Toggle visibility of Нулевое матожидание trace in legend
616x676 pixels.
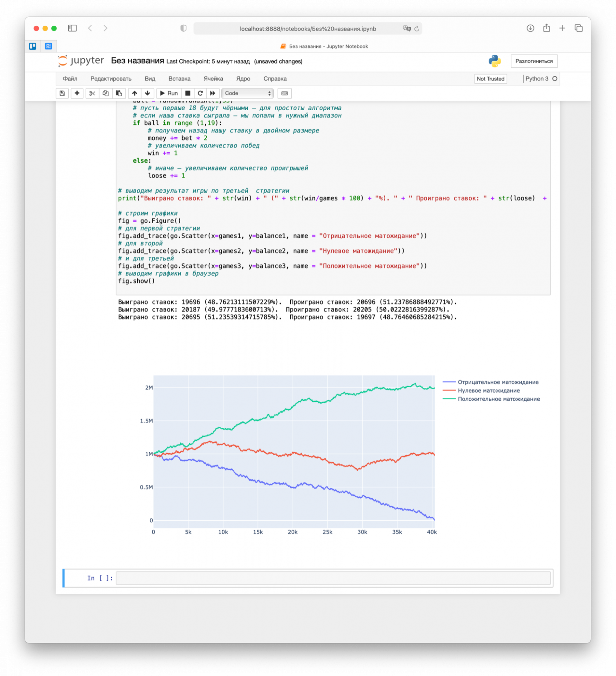click(489, 390)
